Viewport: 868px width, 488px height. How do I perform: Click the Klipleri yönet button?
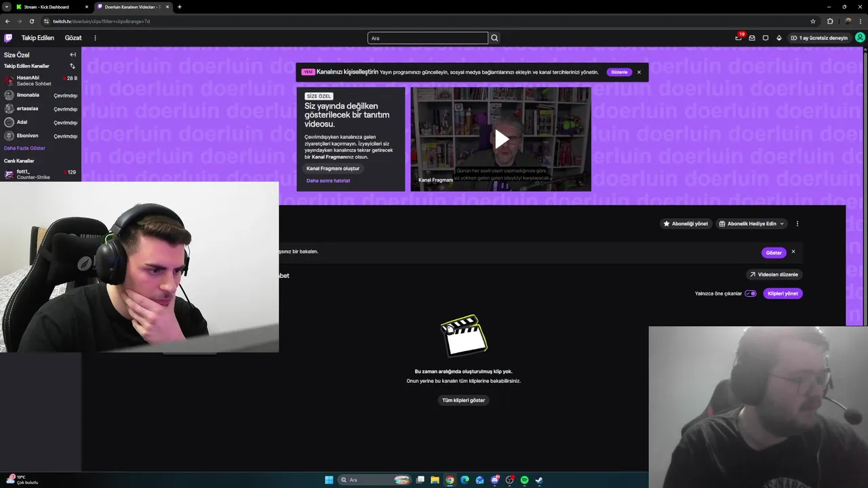783,293
